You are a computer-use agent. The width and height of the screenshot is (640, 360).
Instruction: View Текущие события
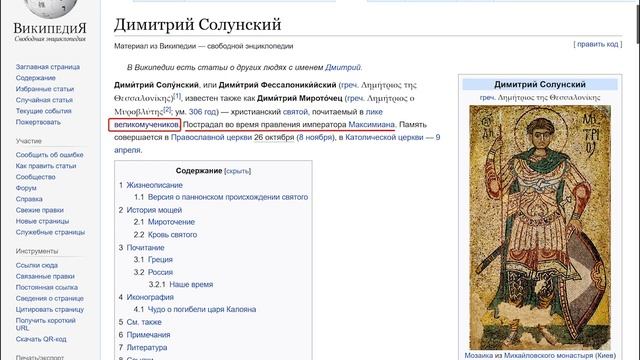pos(44,111)
